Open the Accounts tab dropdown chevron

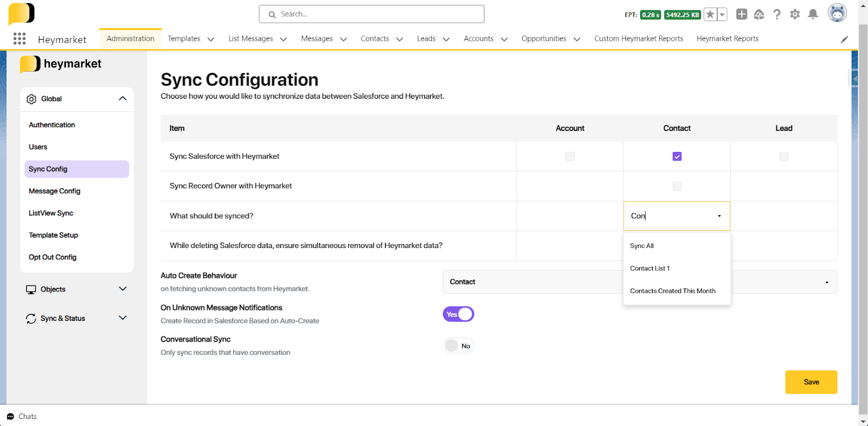click(504, 39)
